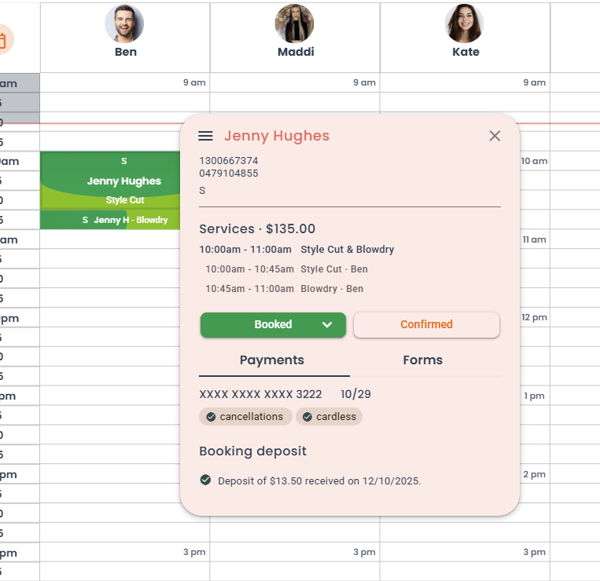
Task: Click the stored card XXXX 3222 entry
Action: pos(261,395)
